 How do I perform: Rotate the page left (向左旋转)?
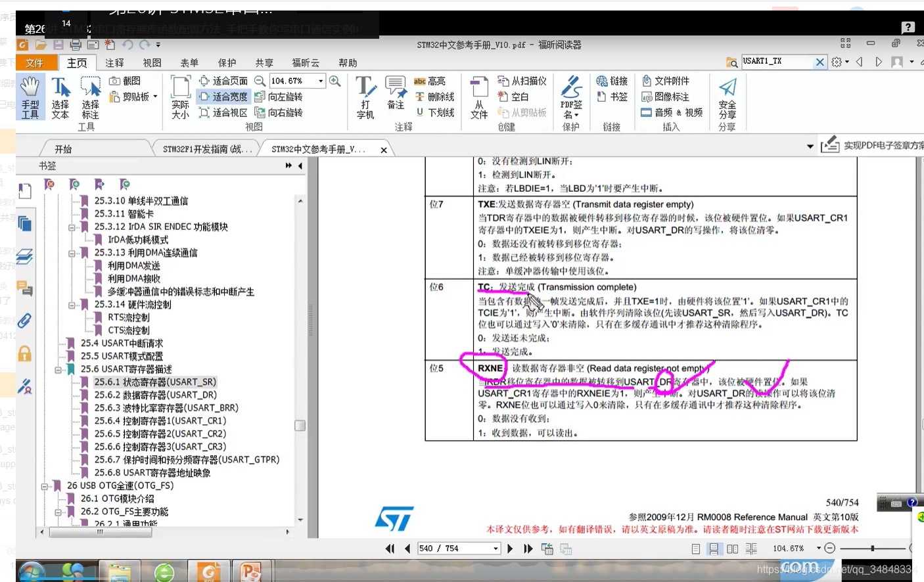tap(279, 97)
